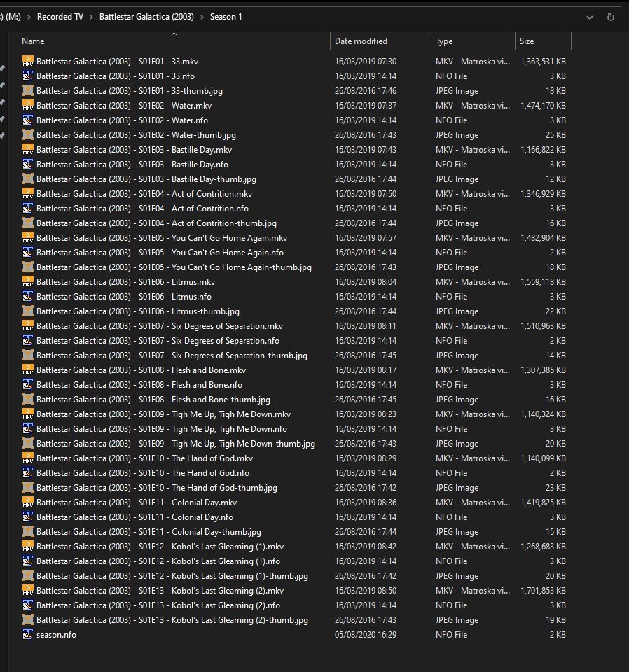Click the NFO icon for You Can't Go Home Again.nfo
Screen dimensions: 629x672
pyautogui.click(x=28, y=253)
